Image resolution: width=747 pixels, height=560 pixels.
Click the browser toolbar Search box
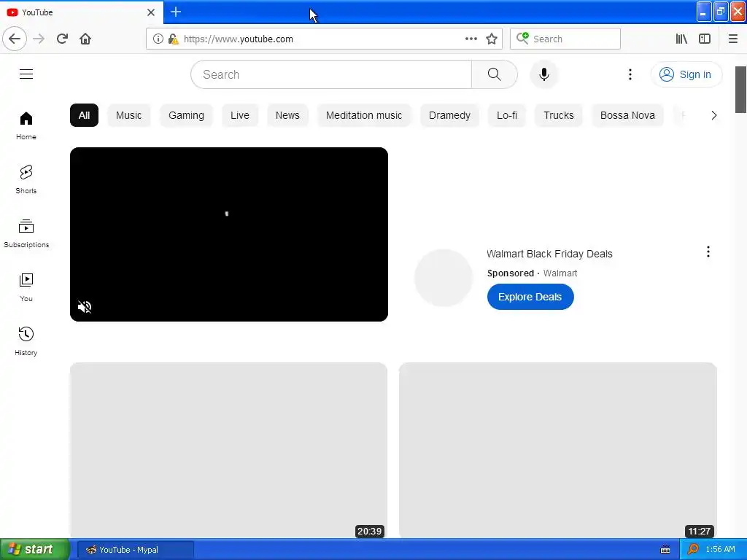click(565, 39)
